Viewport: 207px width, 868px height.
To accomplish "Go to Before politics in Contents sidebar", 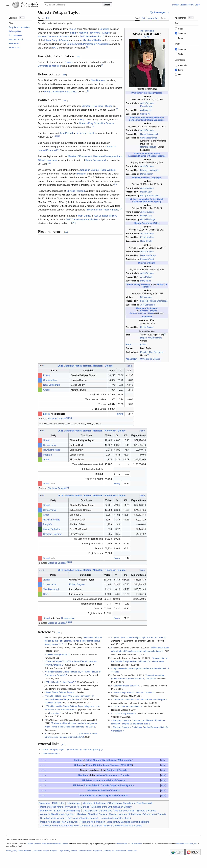I will (15, 31).
